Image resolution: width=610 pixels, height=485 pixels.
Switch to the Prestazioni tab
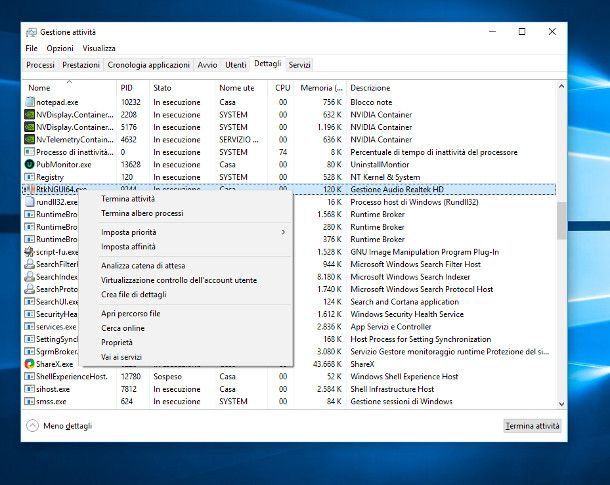[81, 65]
